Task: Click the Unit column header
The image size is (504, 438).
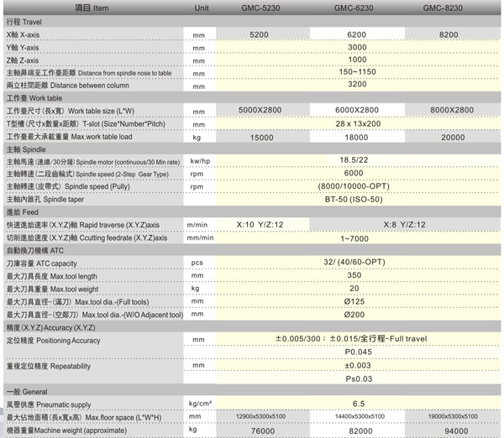Action: (201, 7)
